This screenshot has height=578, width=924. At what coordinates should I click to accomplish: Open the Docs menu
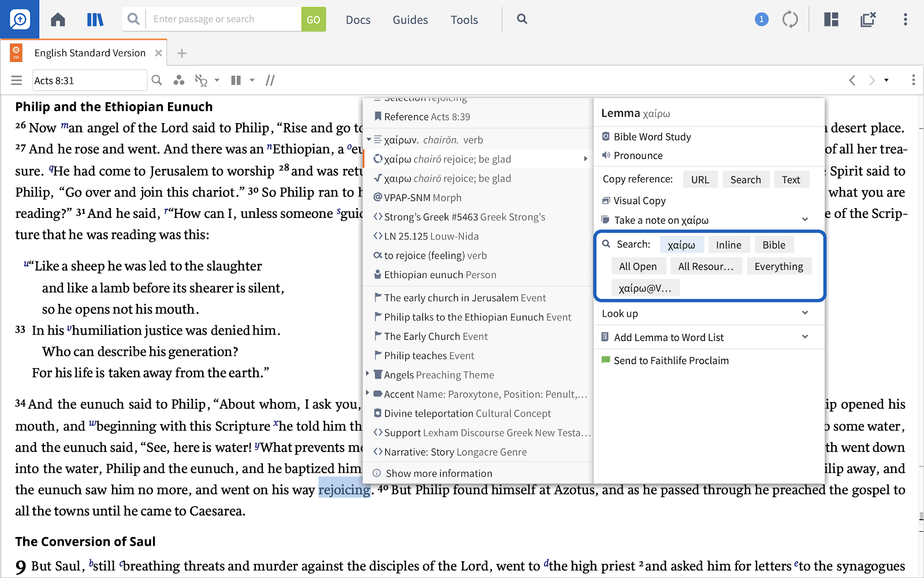358,20
